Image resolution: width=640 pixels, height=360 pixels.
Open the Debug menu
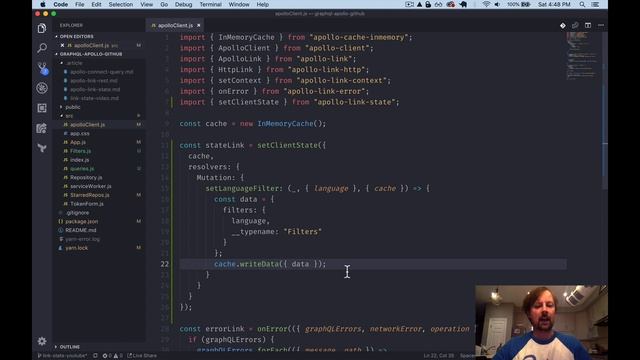(183, 4)
